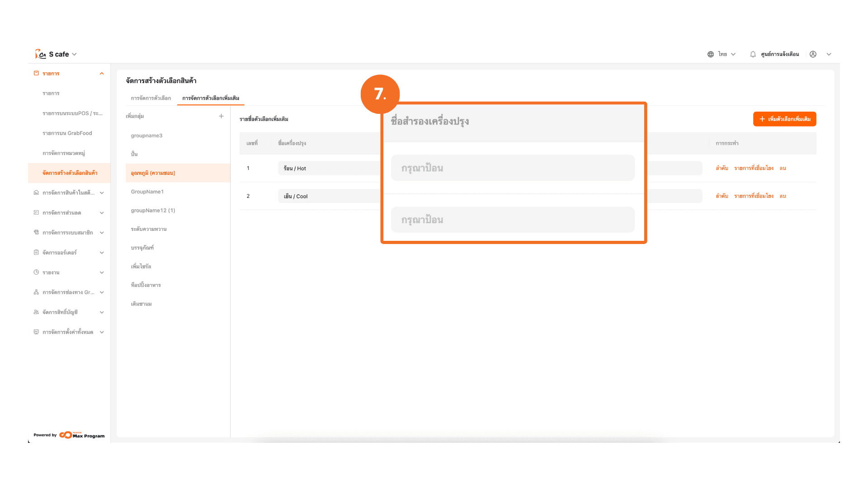Select ระดับความหวาน group in list
Screen dimensions: 868x488
pos(149,229)
